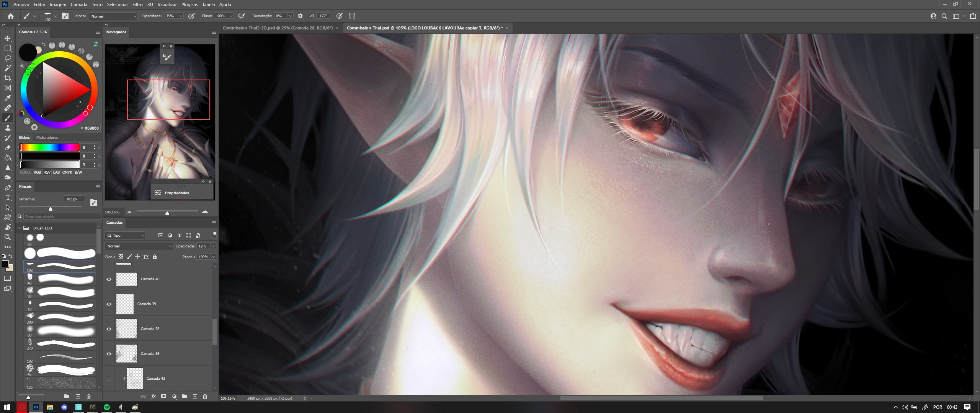The width and height of the screenshot is (980, 413).
Task: Select the Lasso tool
Action: [8, 58]
